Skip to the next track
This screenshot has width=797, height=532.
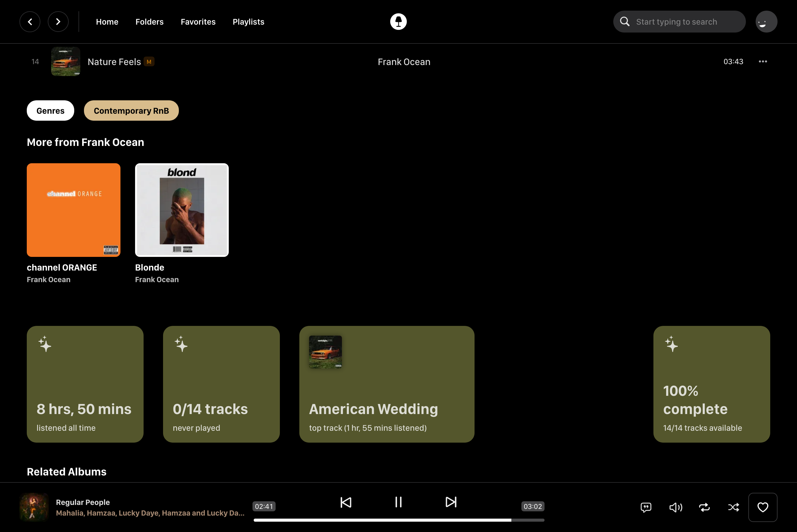[x=451, y=502]
